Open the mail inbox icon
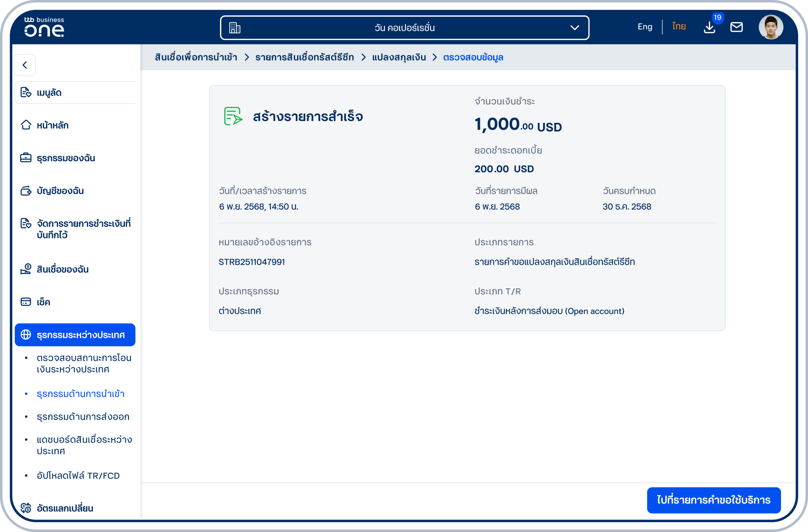Image resolution: width=808 pixels, height=532 pixels. (x=737, y=27)
